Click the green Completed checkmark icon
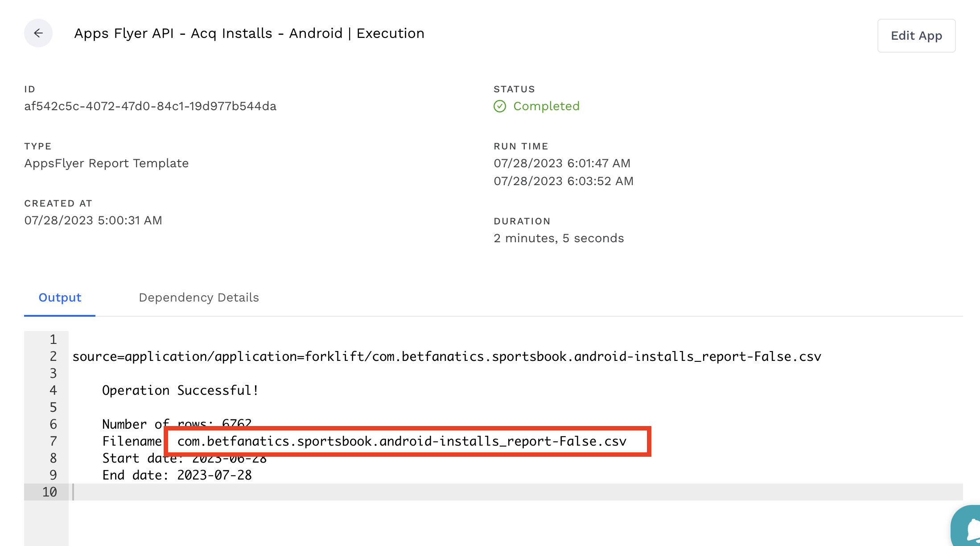 click(x=499, y=106)
